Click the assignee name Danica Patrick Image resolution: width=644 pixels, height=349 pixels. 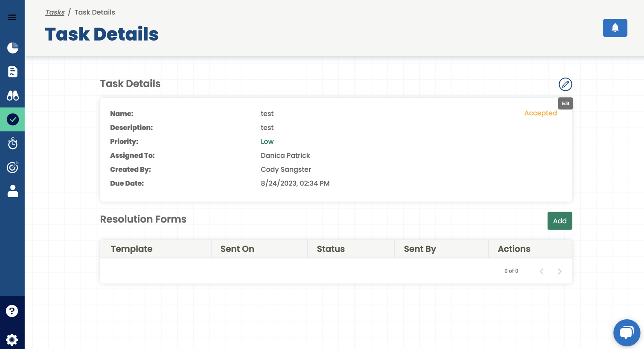(x=285, y=156)
